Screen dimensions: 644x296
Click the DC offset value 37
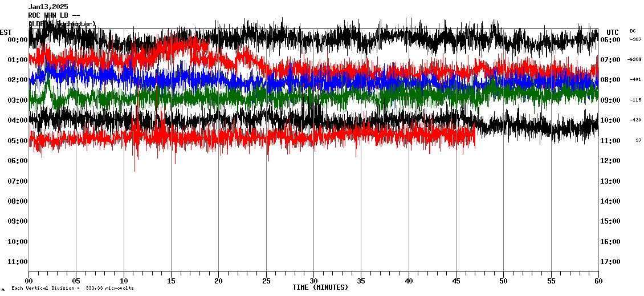(x=639, y=141)
